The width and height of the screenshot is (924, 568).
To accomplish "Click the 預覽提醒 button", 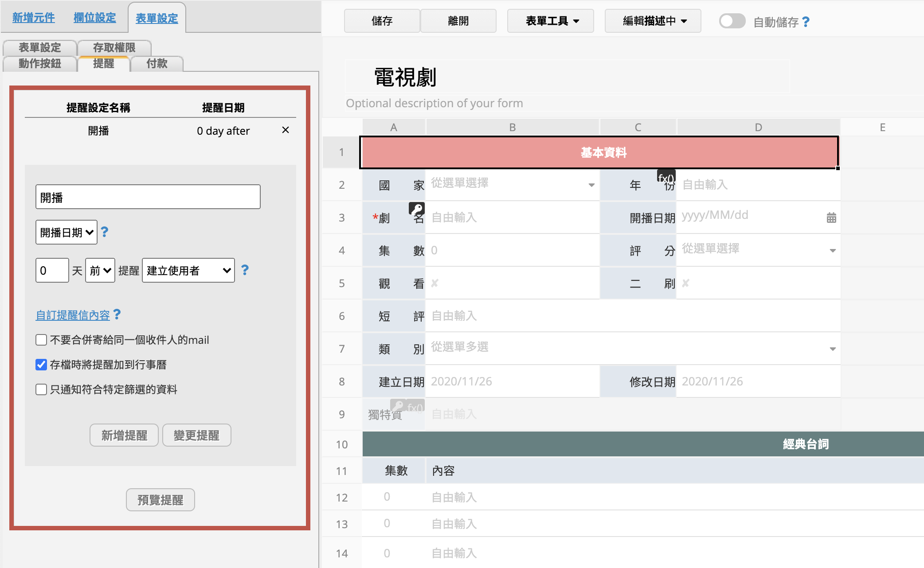I will 160,500.
